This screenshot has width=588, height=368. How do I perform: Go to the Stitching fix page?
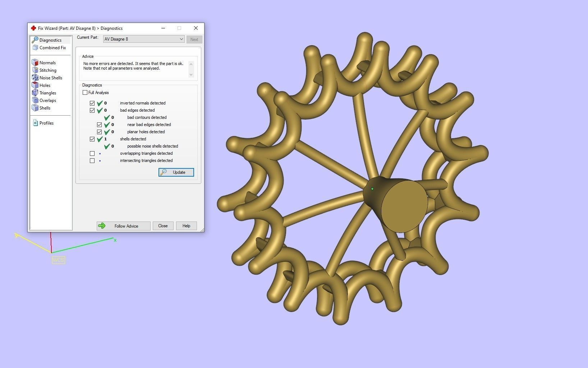pos(48,70)
